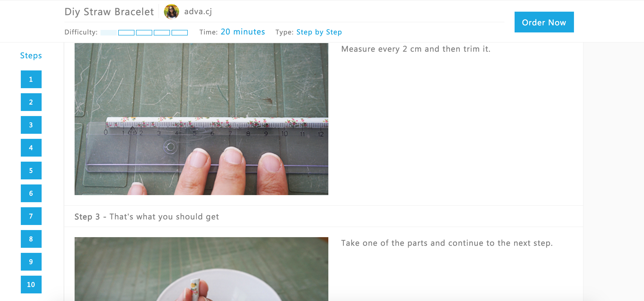The width and height of the screenshot is (644, 301).
Task: Click the Order Now button
Action: coord(544,22)
